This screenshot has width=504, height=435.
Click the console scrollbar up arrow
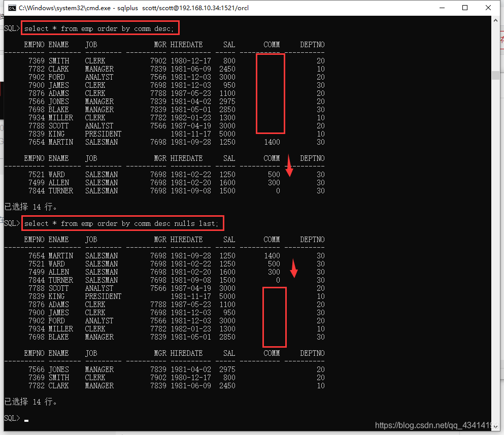tap(495, 20)
